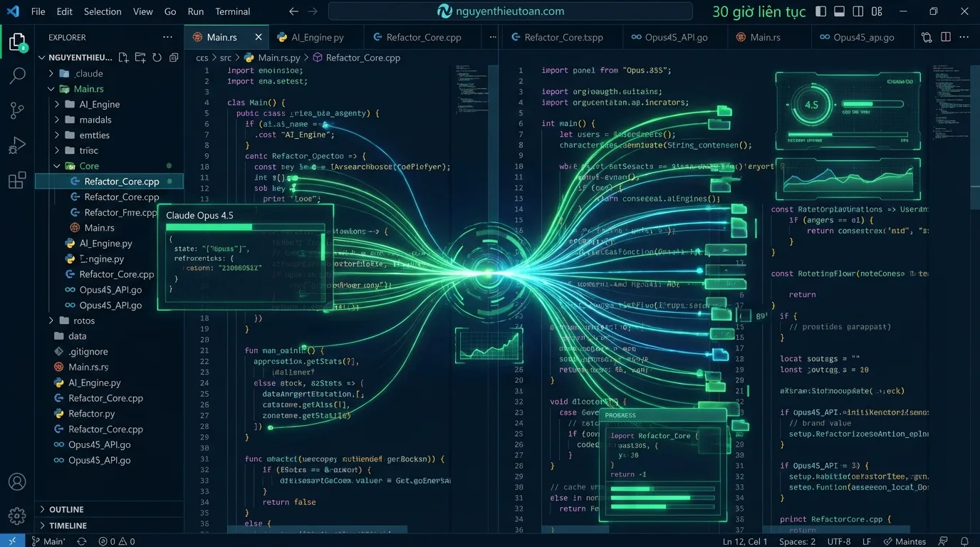Screen dimensions: 980x547
Task: Toggle the secondary side bar layout button
Action: [x=858, y=11]
